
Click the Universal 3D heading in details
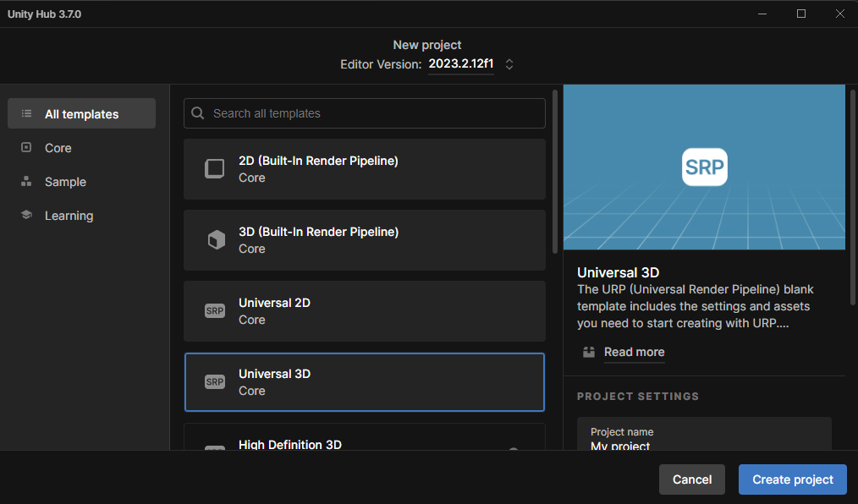(x=618, y=272)
